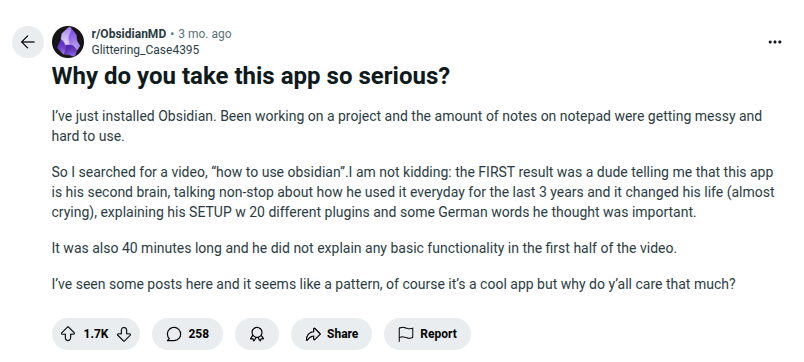804x362 pixels.
Task: Click the speech bubble comment icon
Action: pyautogui.click(x=174, y=334)
